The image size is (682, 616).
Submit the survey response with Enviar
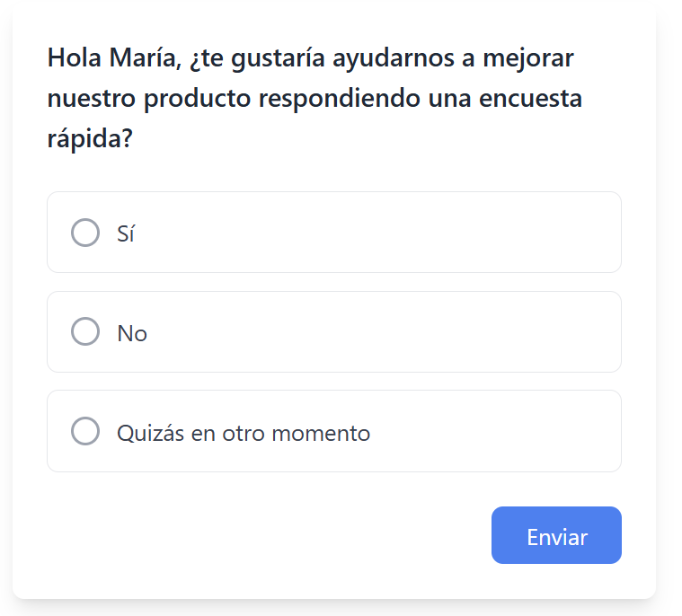(556, 536)
